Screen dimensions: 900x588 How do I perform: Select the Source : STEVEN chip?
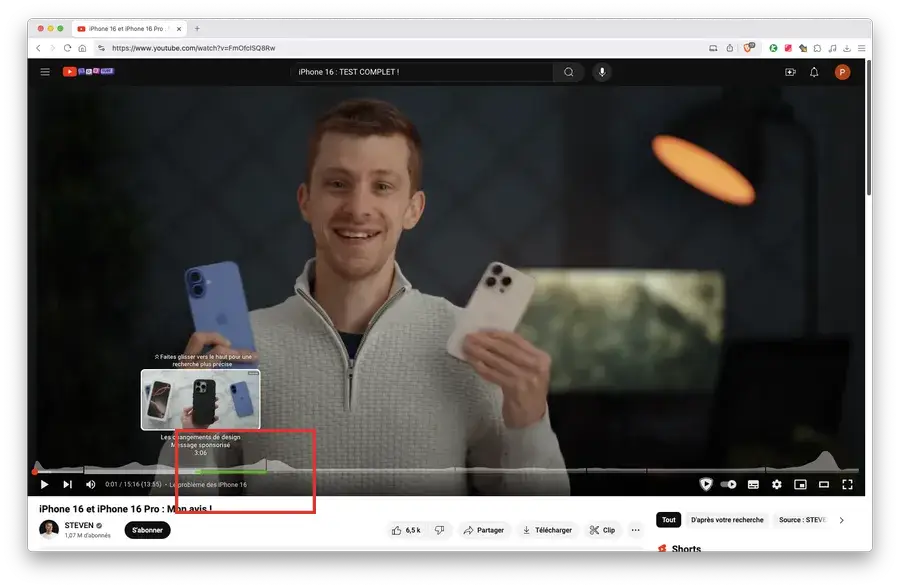(x=802, y=520)
